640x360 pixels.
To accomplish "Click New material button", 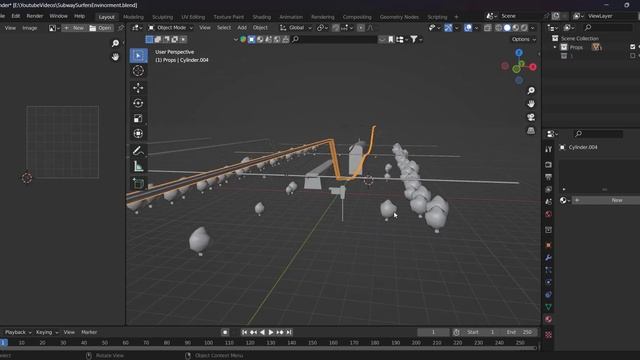I will 606,200.
